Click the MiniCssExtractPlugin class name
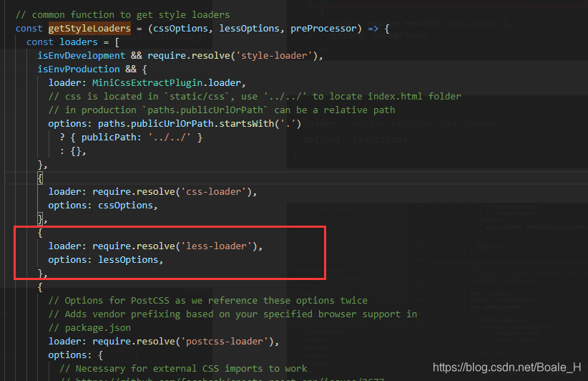 (147, 82)
